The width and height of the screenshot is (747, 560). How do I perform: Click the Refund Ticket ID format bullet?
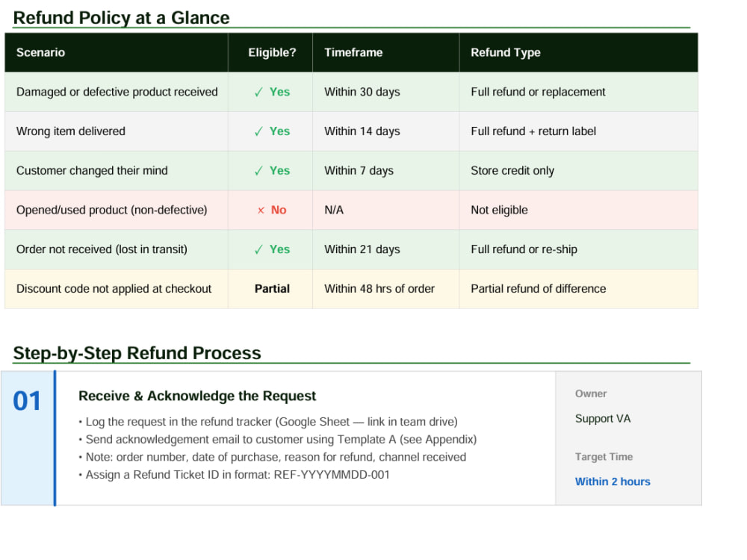coord(235,475)
